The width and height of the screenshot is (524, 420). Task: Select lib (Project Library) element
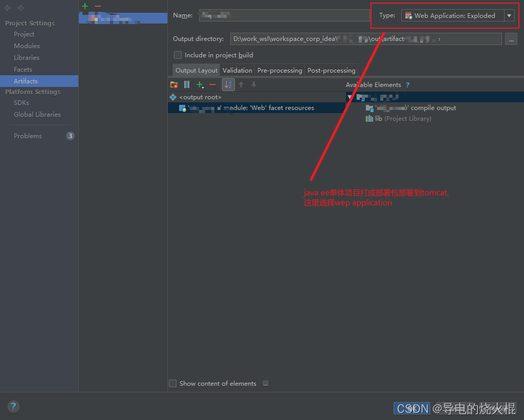tap(399, 119)
